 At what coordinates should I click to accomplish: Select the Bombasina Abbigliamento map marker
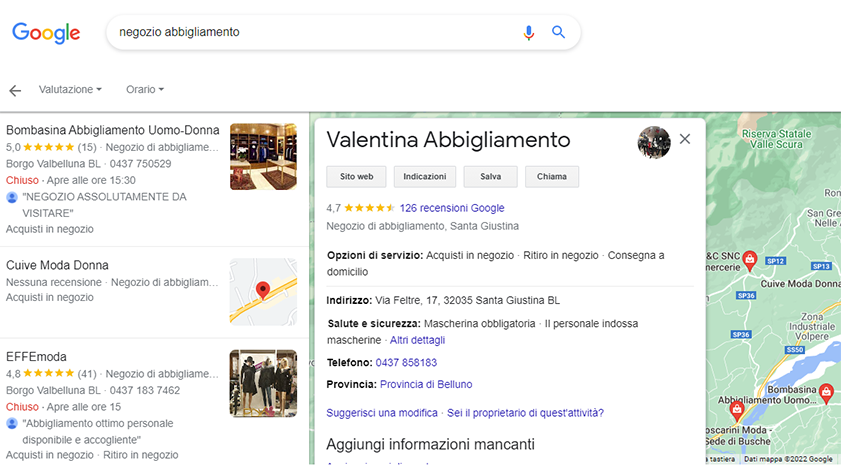coord(826,393)
